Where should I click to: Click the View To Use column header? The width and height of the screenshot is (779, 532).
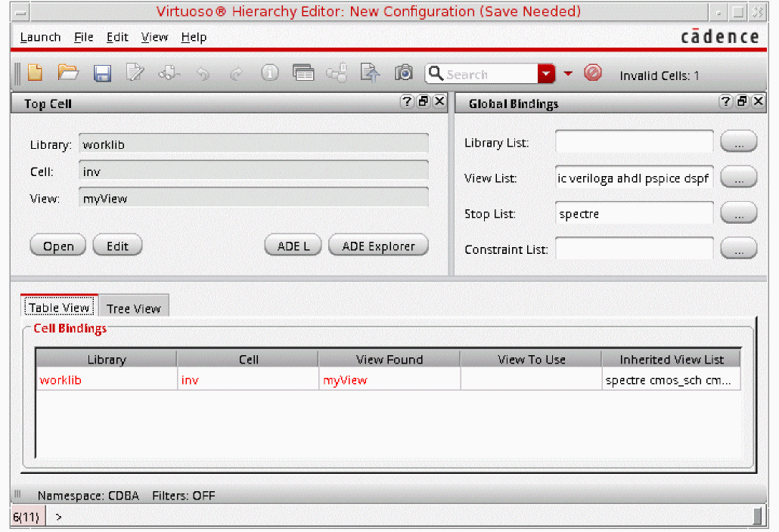pyautogui.click(x=531, y=360)
